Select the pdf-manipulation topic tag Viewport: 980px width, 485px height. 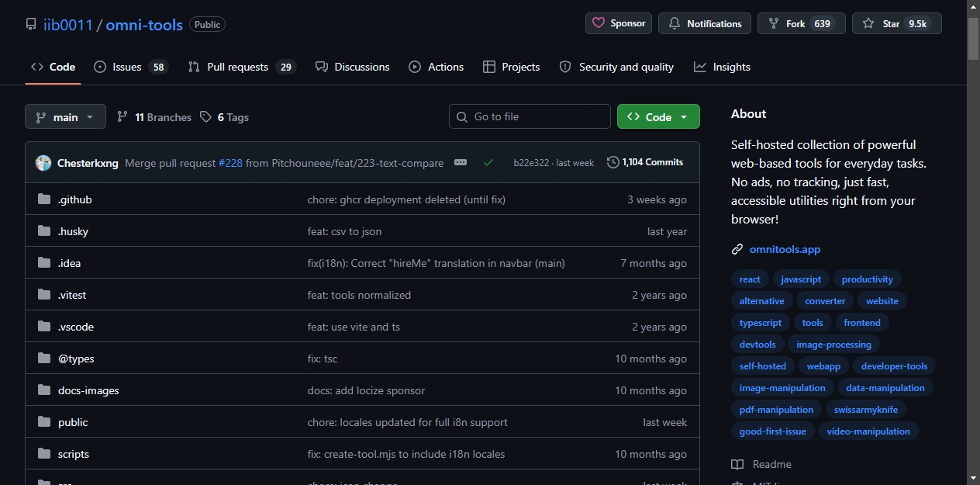(x=776, y=410)
